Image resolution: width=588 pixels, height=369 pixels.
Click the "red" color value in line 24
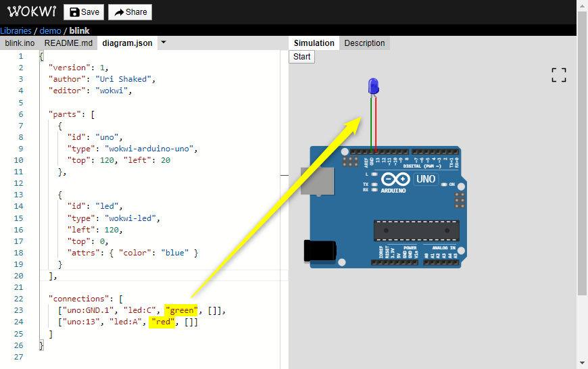tap(163, 322)
